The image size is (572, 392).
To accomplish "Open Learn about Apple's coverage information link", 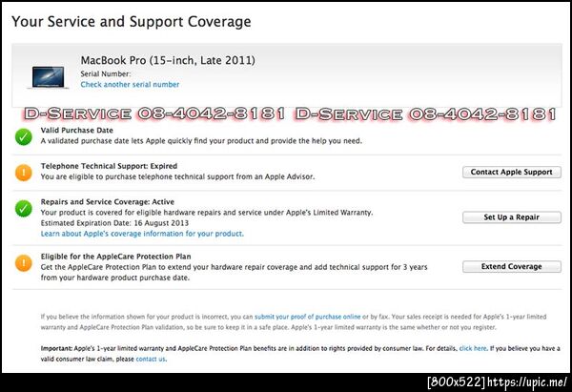I will click(142, 234).
